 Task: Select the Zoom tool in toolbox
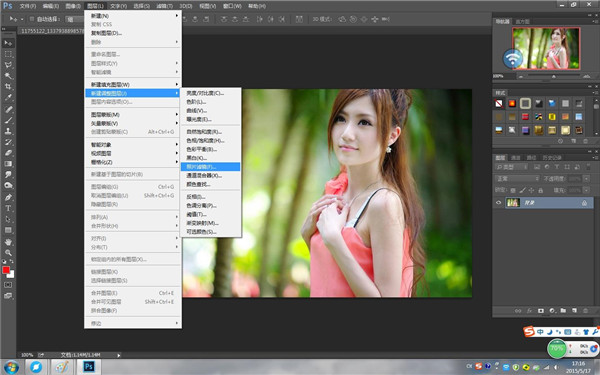coord(8,253)
